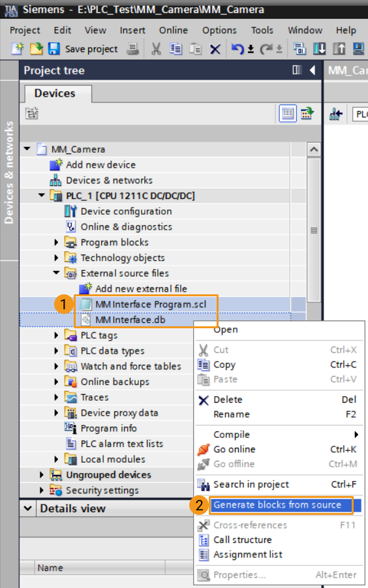Viewport: 368px width, 588px height.
Task: Select Devices & networks tree item
Action: pos(109,180)
